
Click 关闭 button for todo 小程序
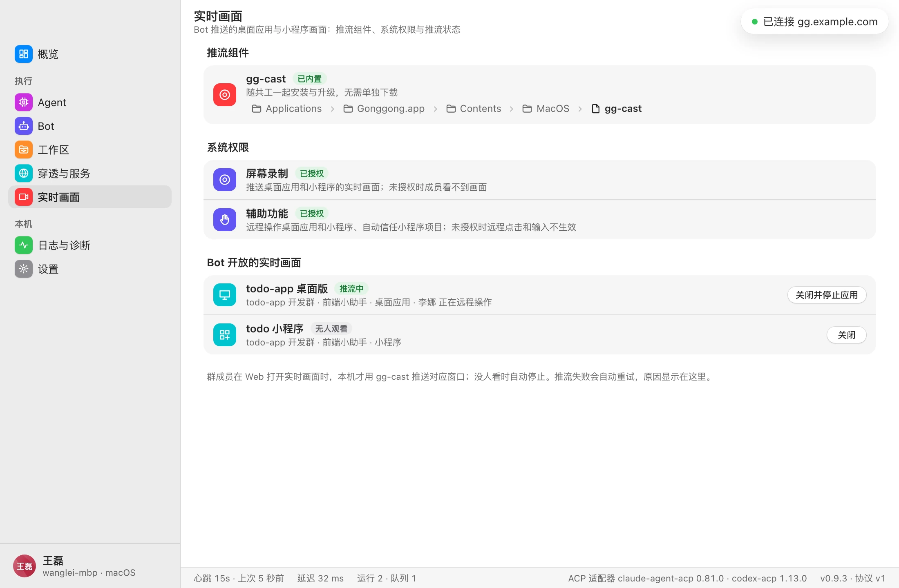[847, 335]
